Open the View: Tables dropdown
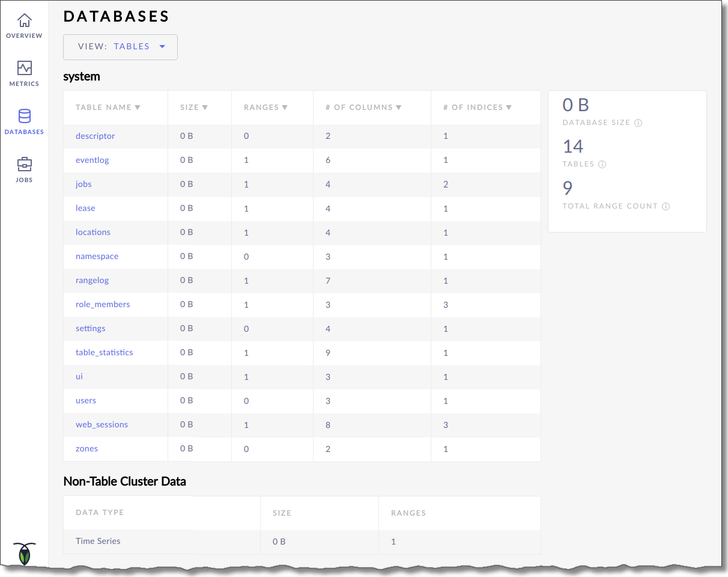 point(120,47)
